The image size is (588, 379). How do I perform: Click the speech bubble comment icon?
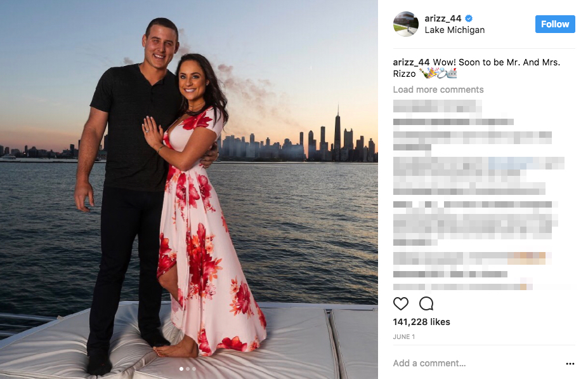tap(426, 303)
